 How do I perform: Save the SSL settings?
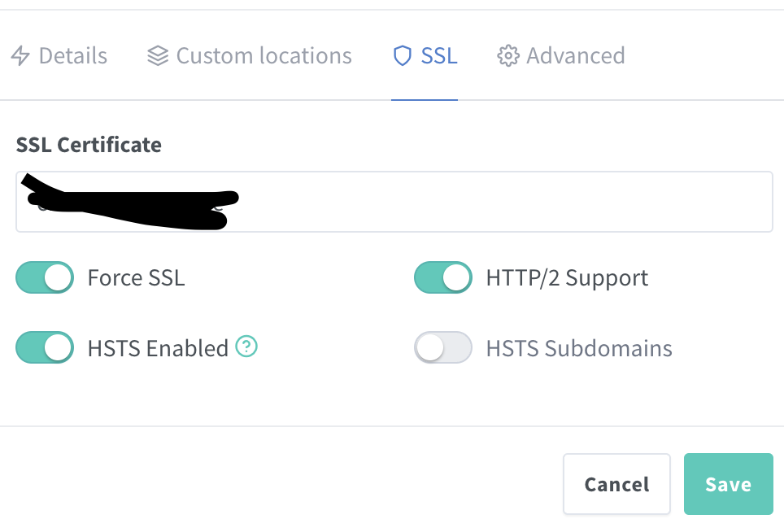pos(729,484)
